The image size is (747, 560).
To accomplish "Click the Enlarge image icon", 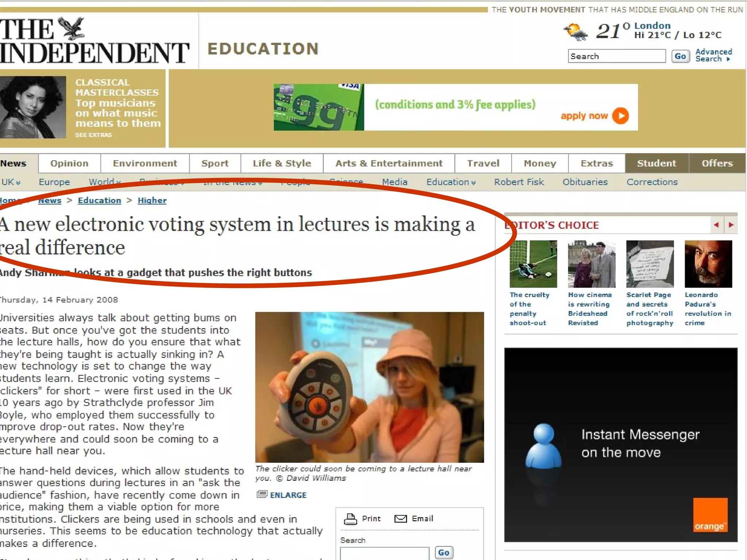I will pyautogui.click(x=262, y=494).
